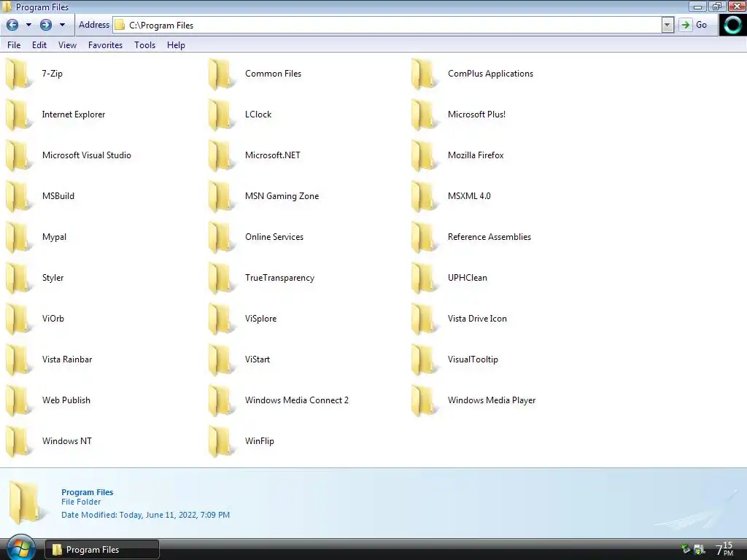Click the Windows Media Connect 2 folder name
747x560 pixels.
point(297,400)
